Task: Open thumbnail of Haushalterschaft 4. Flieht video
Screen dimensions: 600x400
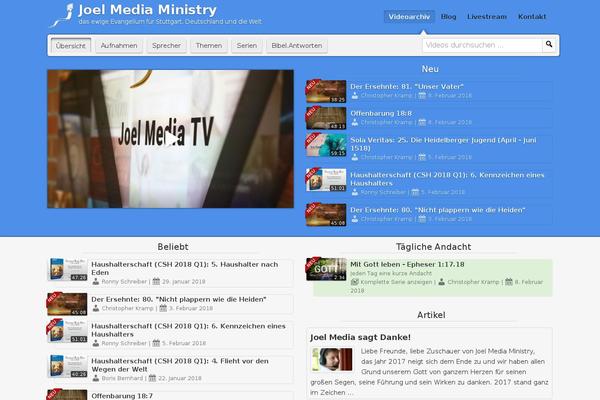Action: 67,366
